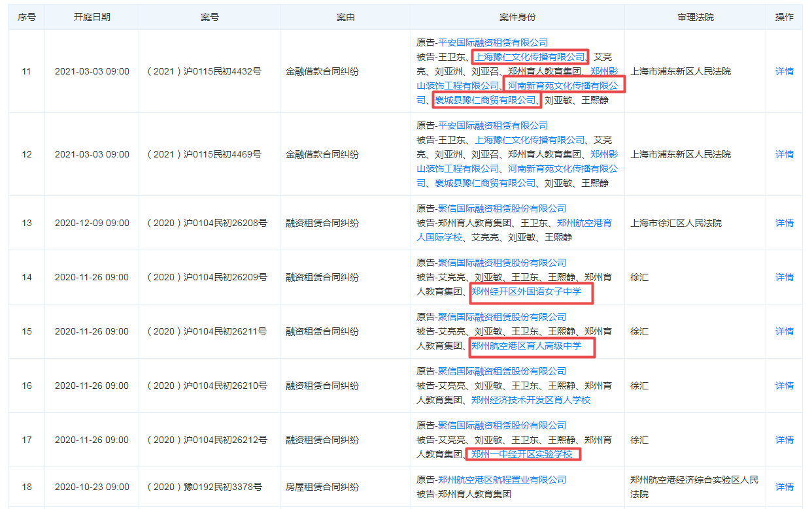This screenshot has width=812, height=509.
Task: Open 郑州经济技术开发区育人学校 link
Action: coord(531,400)
